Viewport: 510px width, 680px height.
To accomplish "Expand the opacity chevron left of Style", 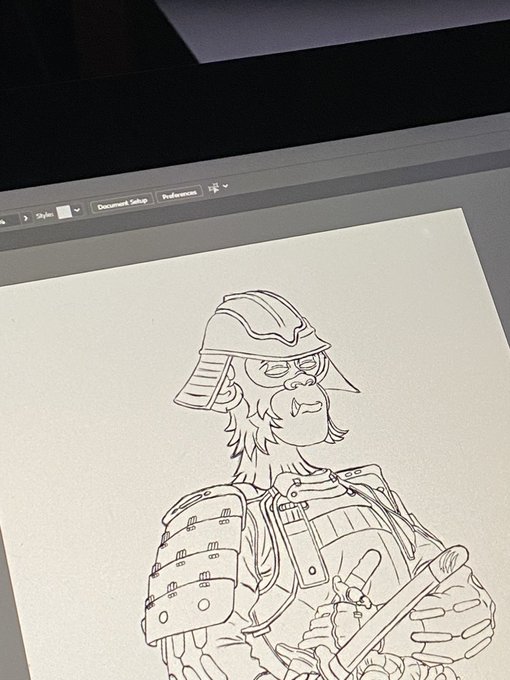I will point(26,218).
